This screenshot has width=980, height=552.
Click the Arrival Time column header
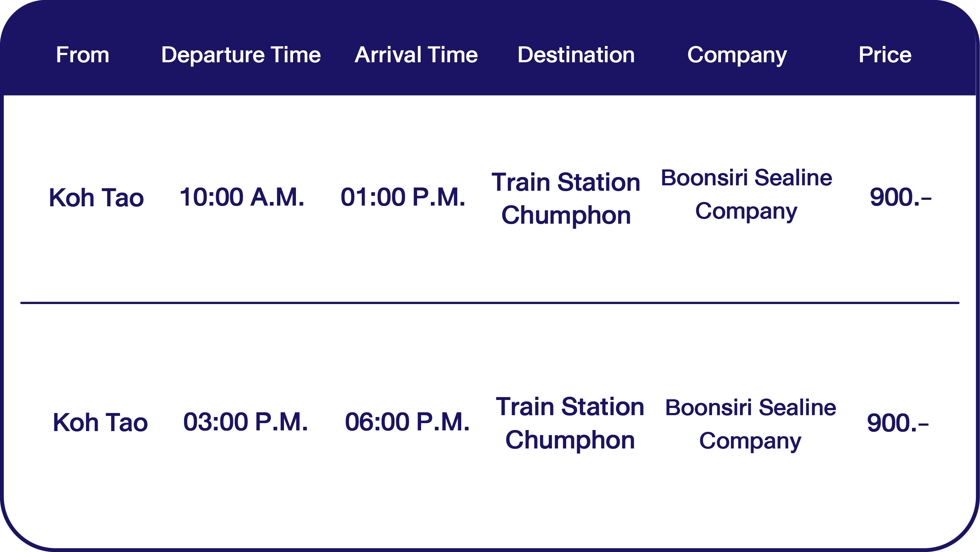(416, 55)
